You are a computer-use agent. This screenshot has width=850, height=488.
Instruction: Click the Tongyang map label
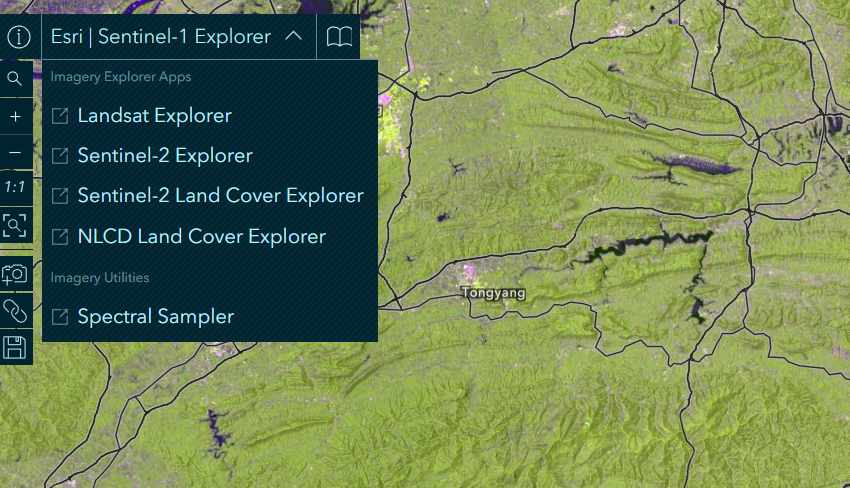493,293
